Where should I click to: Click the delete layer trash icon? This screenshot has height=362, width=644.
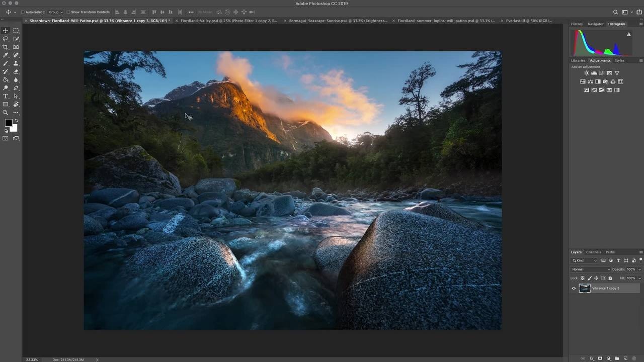[x=634, y=358]
